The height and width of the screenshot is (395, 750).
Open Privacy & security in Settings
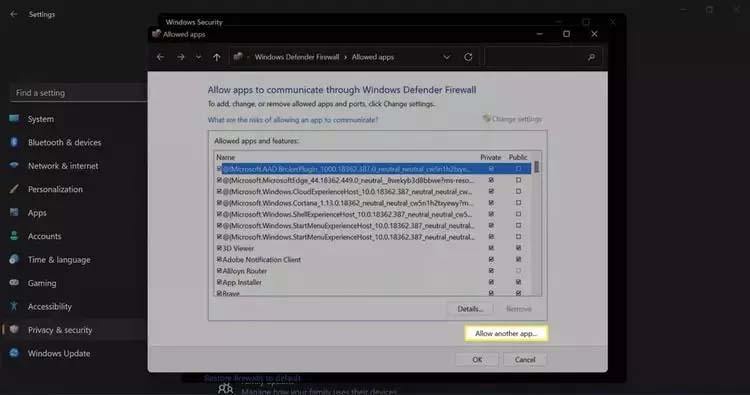tap(74, 330)
